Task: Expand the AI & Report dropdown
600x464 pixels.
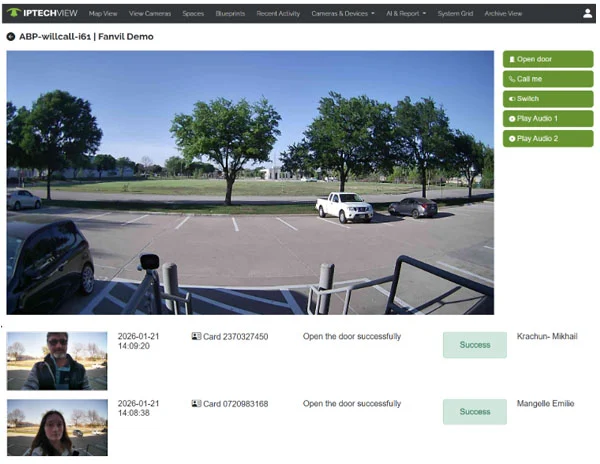Action: [404, 14]
